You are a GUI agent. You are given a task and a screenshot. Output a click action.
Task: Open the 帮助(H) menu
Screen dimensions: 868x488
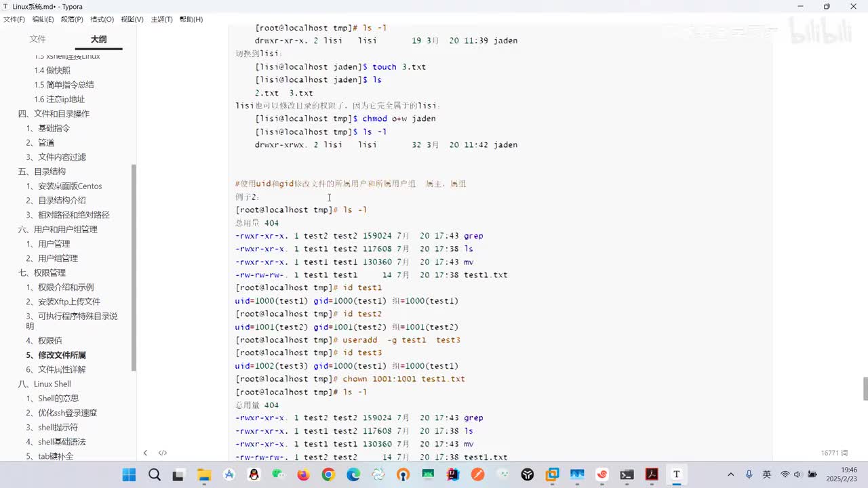(191, 20)
